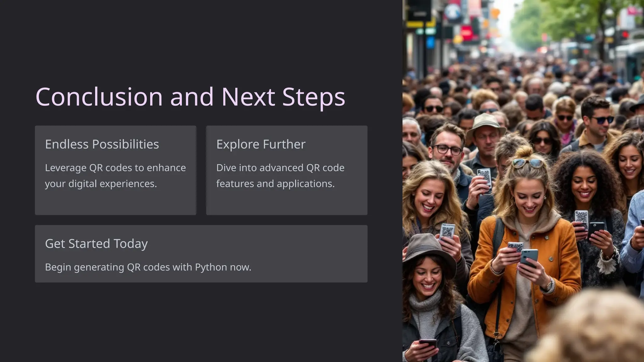Select the 'Explore Further' card heading
Viewport: 644px width, 362px height.
pyautogui.click(x=261, y=144)
